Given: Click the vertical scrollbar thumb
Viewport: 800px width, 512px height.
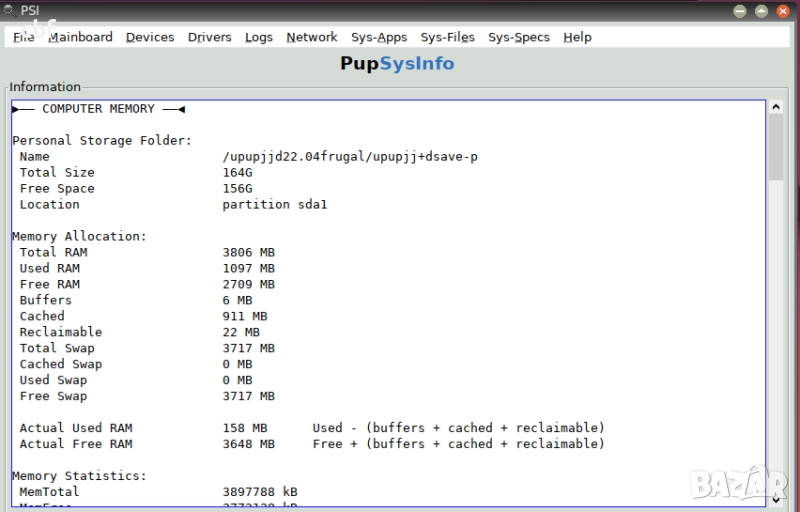Looking at the screenshot, I should point(776,147).
